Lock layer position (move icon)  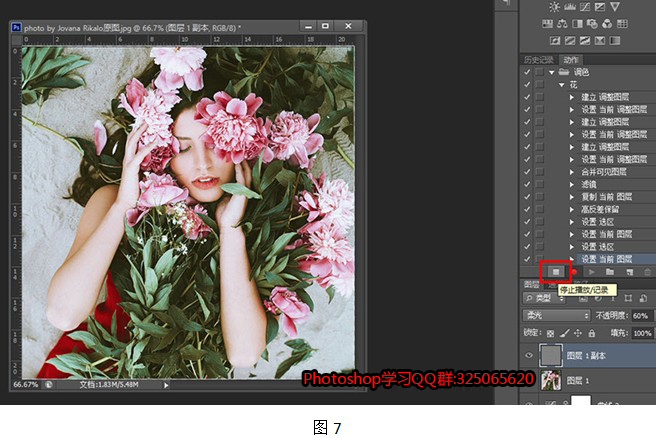(578, 333)
